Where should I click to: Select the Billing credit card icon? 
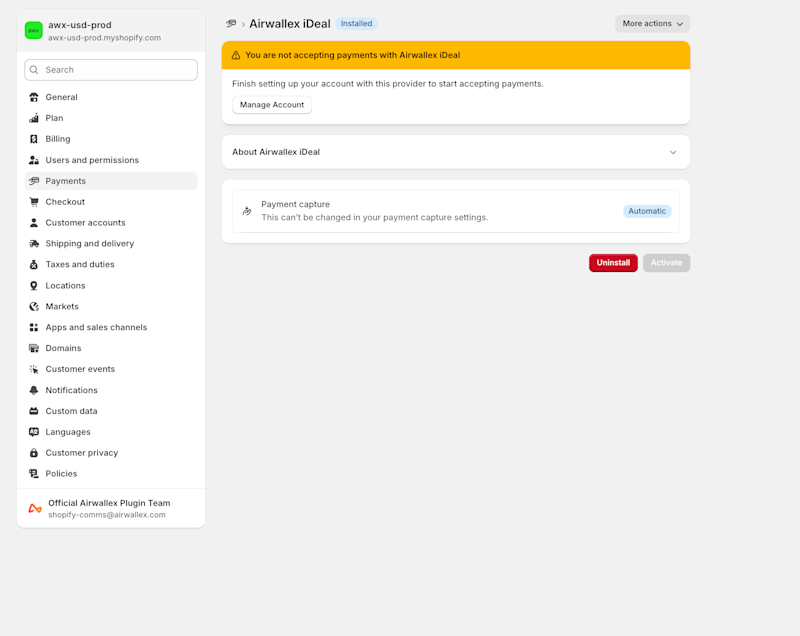coord(33,139)
